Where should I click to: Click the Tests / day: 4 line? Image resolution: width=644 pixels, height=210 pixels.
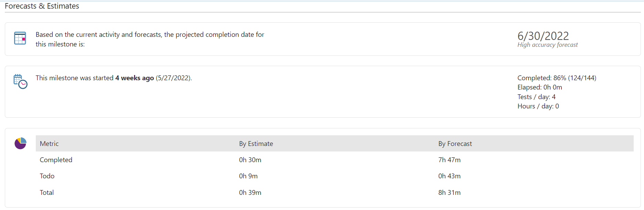click(x=536, y=97)
